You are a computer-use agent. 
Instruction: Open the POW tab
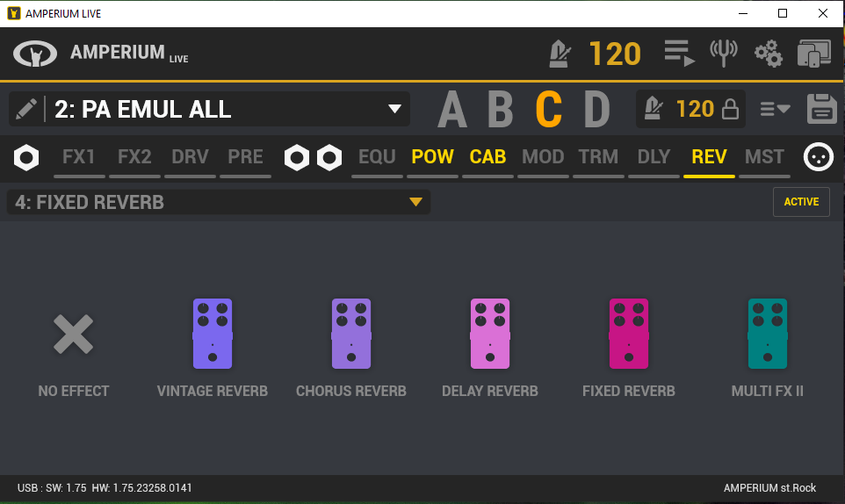point(433,157)
